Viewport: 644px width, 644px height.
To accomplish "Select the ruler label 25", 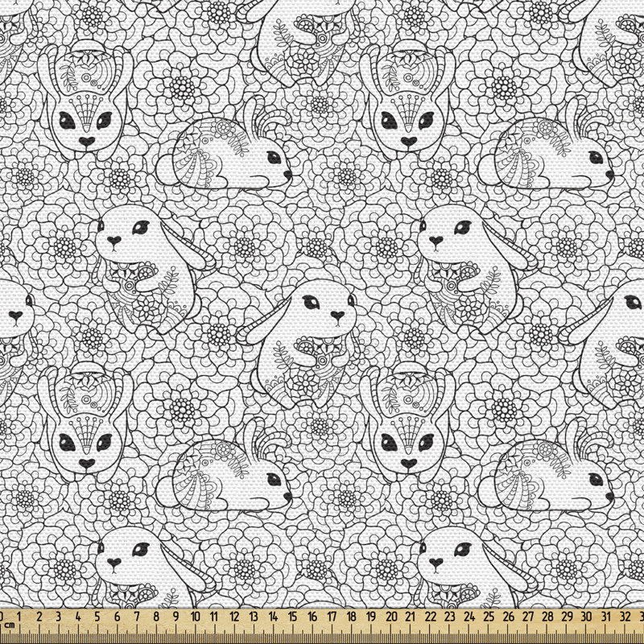I will point(489,617).
